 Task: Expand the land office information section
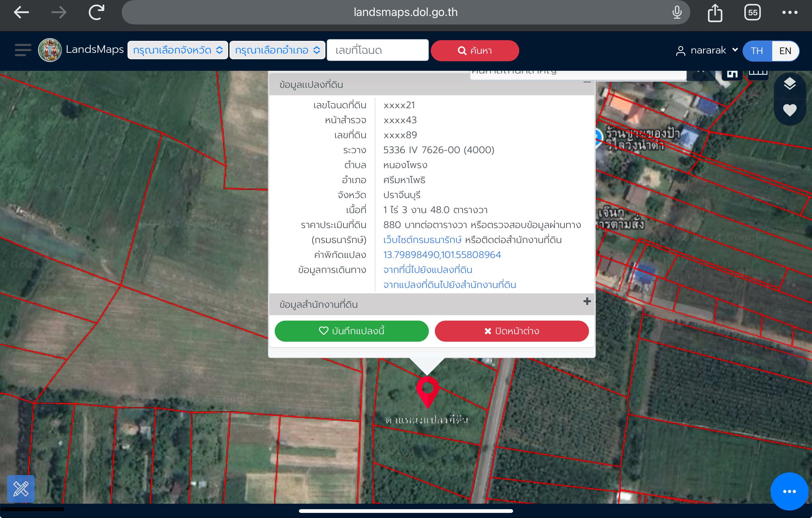pos(587,302)
